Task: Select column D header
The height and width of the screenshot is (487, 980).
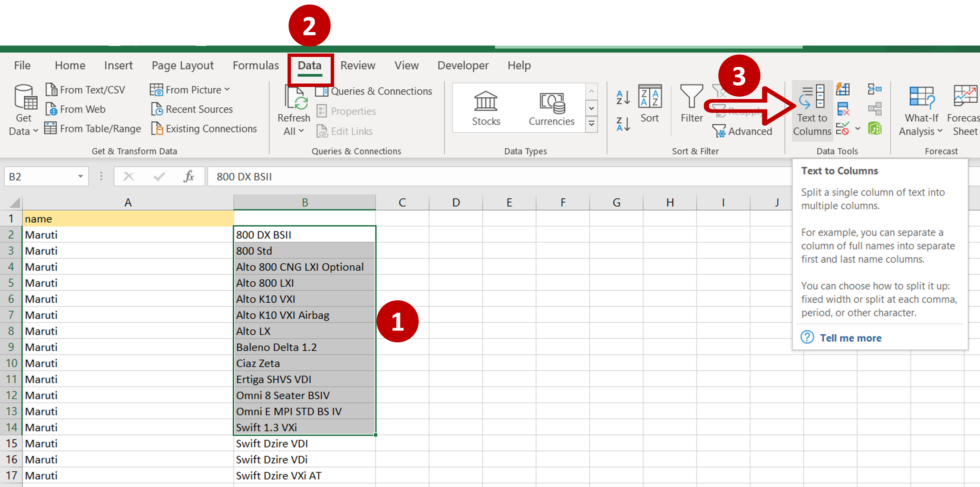Action: [x=456, y=202]
